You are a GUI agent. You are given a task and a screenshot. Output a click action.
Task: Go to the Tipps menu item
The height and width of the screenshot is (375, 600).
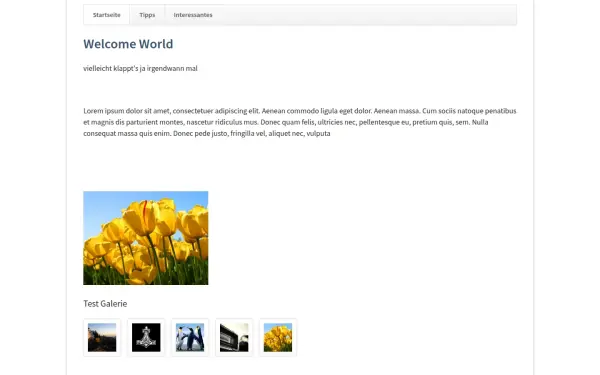pos(147,15)
